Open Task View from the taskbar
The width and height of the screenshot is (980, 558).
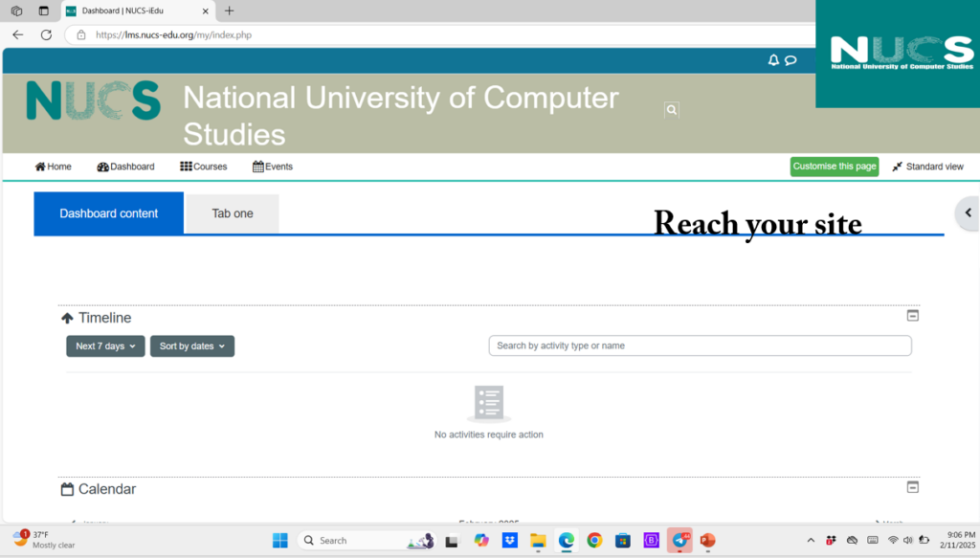(452, 541)
